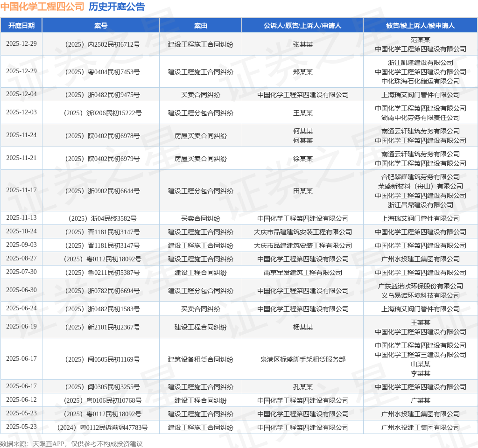The height and width of the screenshot is (448, 478).
Task: Click the date 2025-11-21
Action: click(x=21, y=158)
